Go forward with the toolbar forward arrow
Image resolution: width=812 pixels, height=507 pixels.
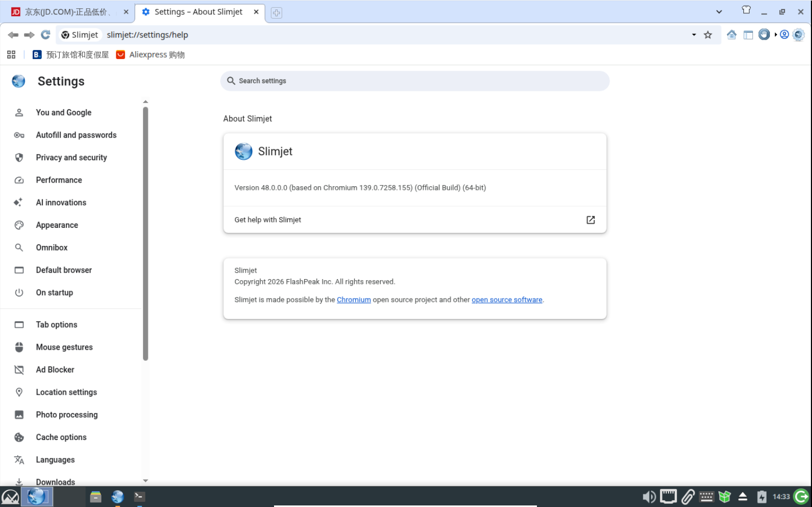click(30, 35)
